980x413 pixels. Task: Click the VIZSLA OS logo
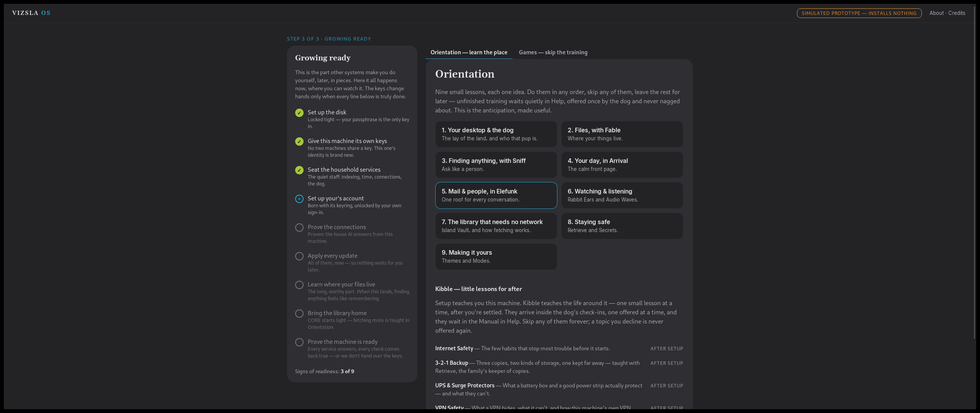pyautogui.click(x=31, y=13)
